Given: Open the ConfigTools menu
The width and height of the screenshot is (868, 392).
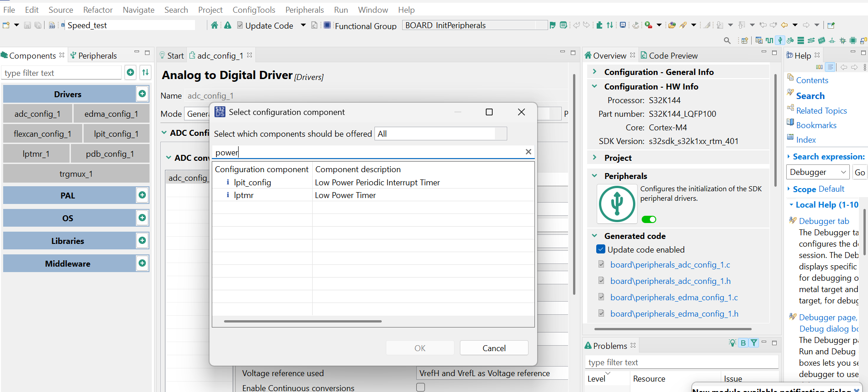Looking at the screenshot, I should click(x=254, y=10).
